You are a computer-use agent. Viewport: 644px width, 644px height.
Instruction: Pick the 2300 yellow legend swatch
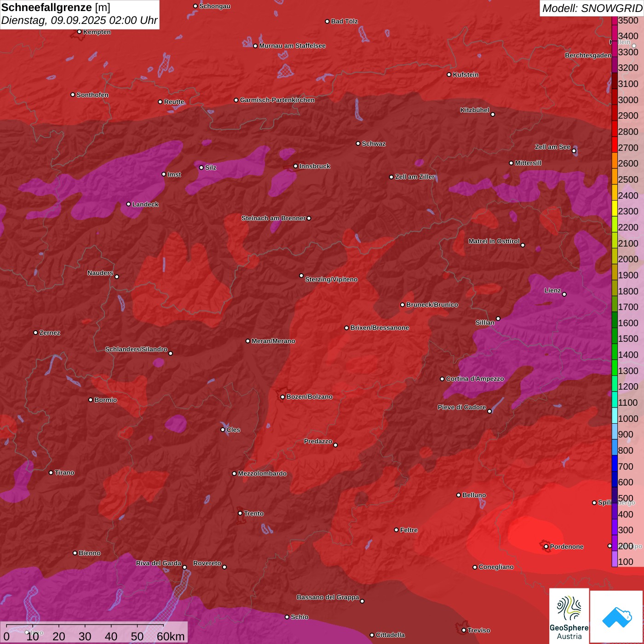click(615, 208)
